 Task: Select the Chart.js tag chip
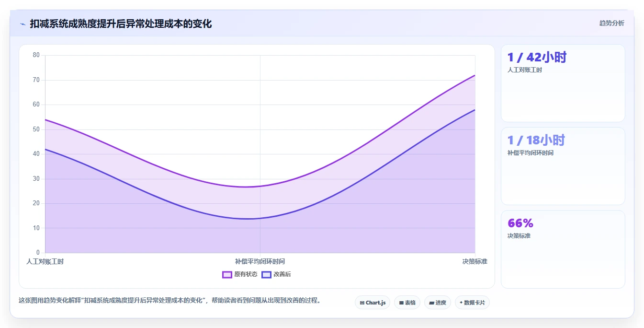pos(373,303)
